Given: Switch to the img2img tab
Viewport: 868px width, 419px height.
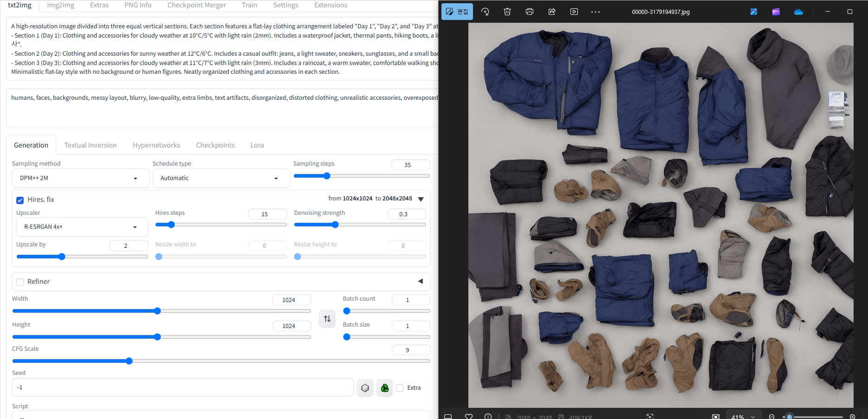Looking at the screenshot, I should coord(61,5).
